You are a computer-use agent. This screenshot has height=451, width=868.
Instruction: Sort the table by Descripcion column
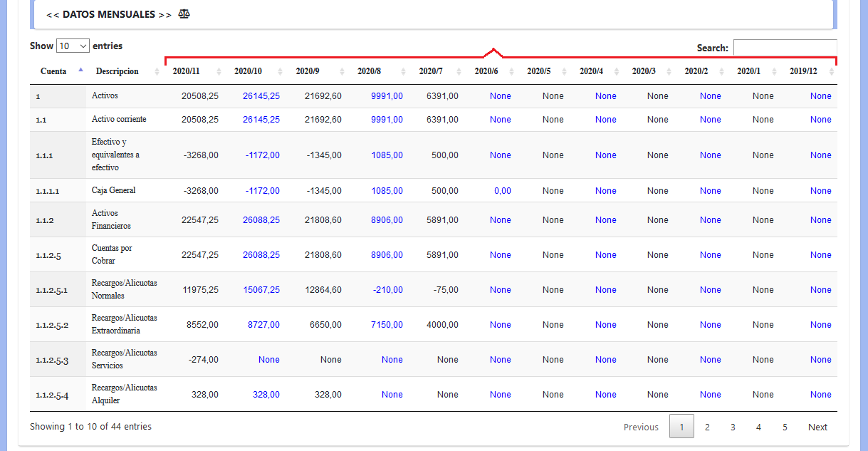click(x=125, y=71)
